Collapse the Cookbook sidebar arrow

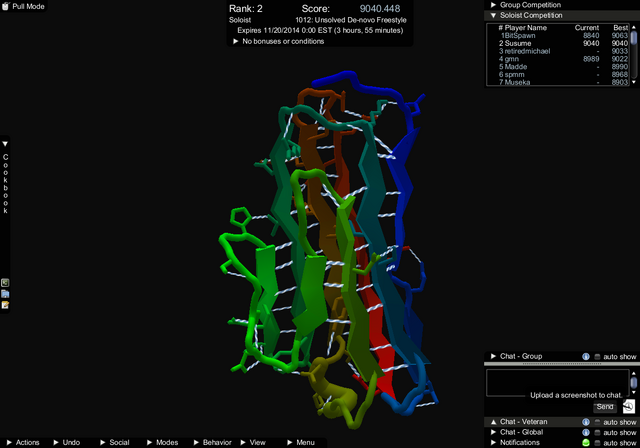click(x=5, y=144)
